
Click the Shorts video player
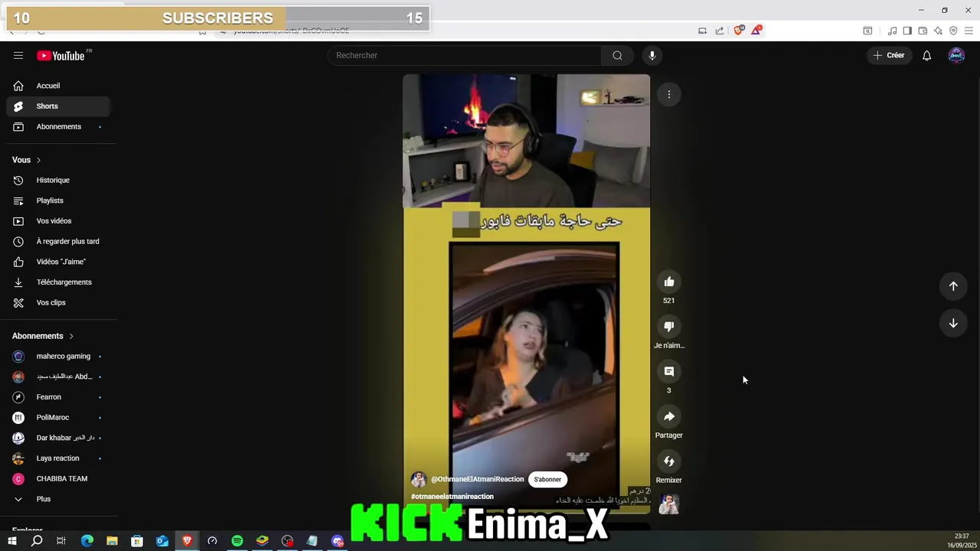pyautogui.click(x=527, y=294)
